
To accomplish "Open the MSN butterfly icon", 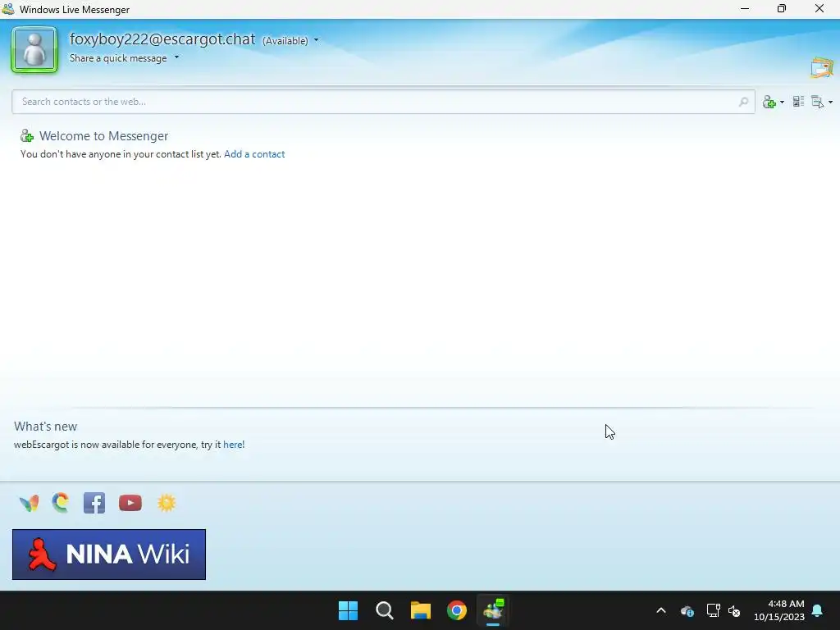I will (29, 503).
